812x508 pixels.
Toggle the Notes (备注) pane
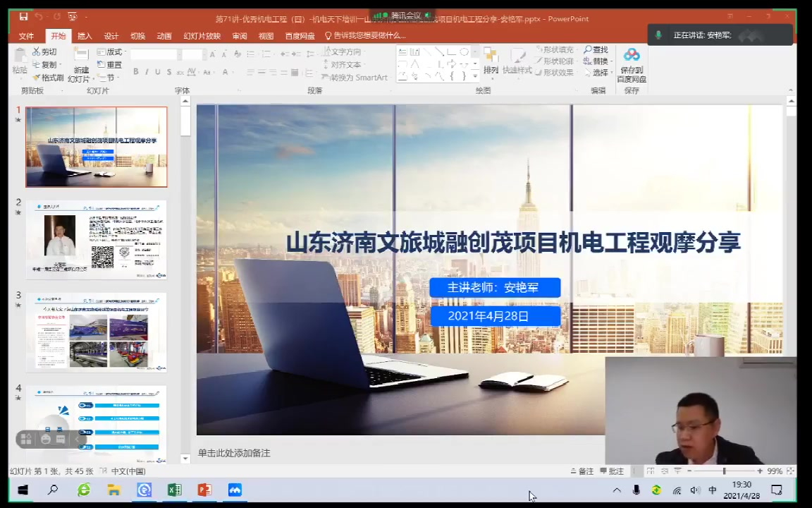[x=582, y=471]
